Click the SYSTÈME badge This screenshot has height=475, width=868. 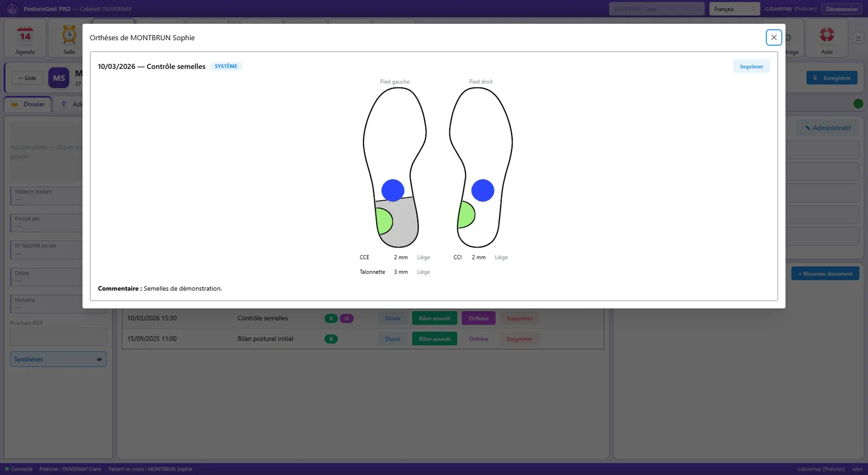point(226,66)
